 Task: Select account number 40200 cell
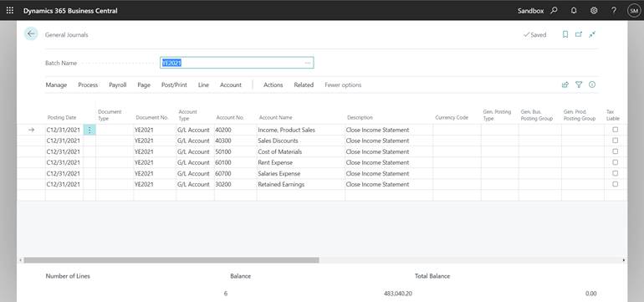(235, 130)
